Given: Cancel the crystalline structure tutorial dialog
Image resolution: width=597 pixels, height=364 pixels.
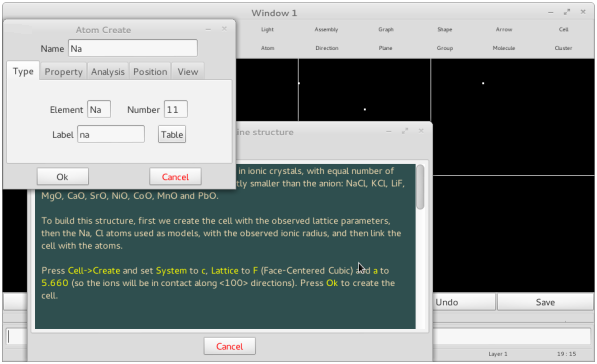Looking at the screenshot, I should pyautogui.click(x=230, y=346).
